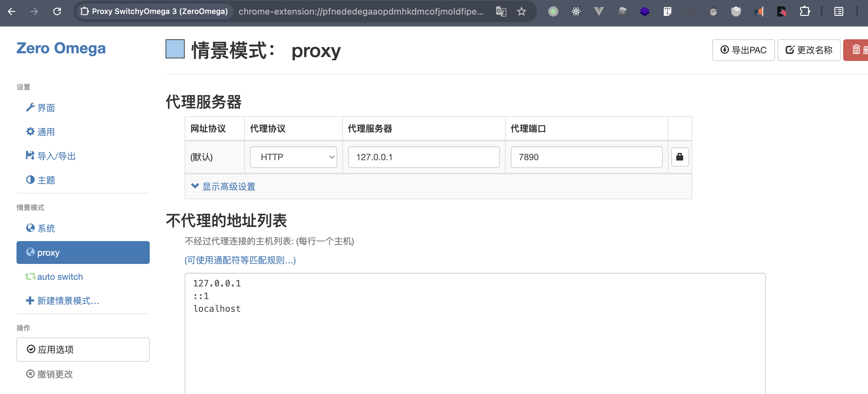
Task: Bookmark this page with the star icon
Action: click(522, 11)
